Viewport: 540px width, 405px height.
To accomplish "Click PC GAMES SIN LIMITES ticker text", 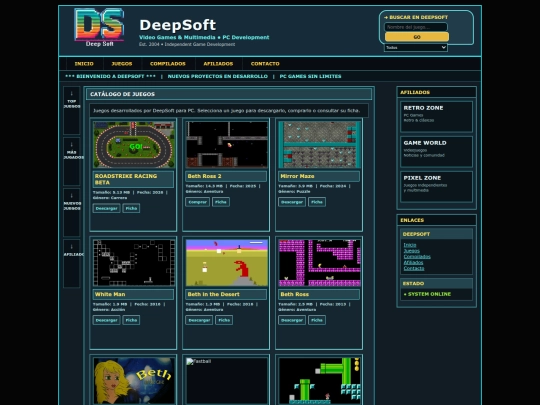I will click(x=310, y=76).
